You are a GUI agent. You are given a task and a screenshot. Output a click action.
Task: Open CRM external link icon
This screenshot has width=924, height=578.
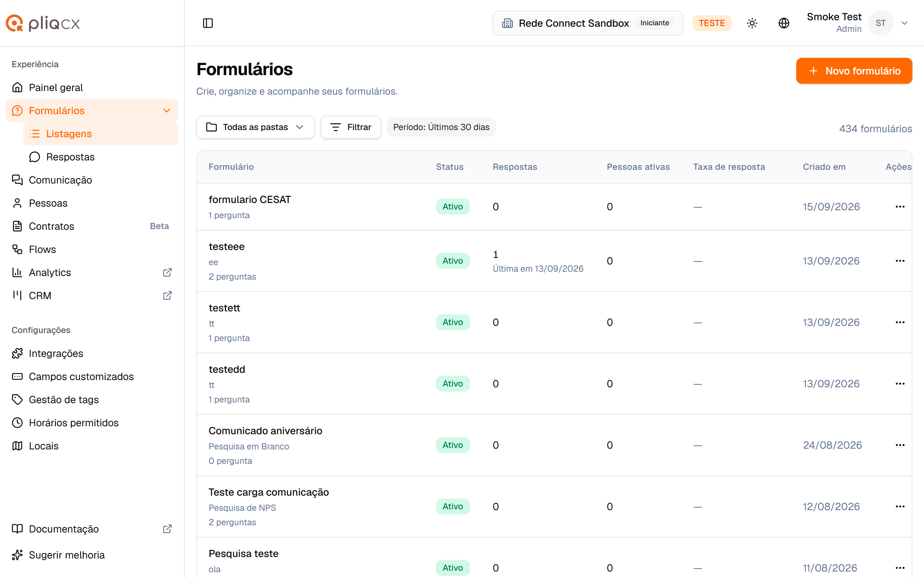(167, 296)
